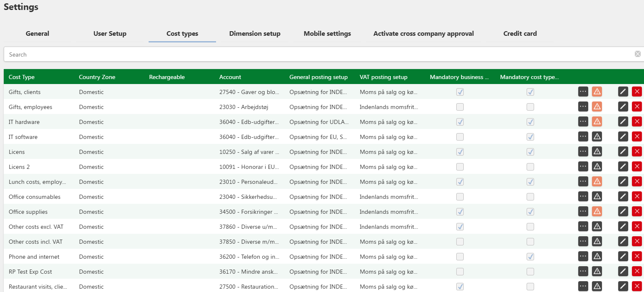Delete the IT hardware cost type row
This screenshot has width=644, height=292.
(637, 121)
